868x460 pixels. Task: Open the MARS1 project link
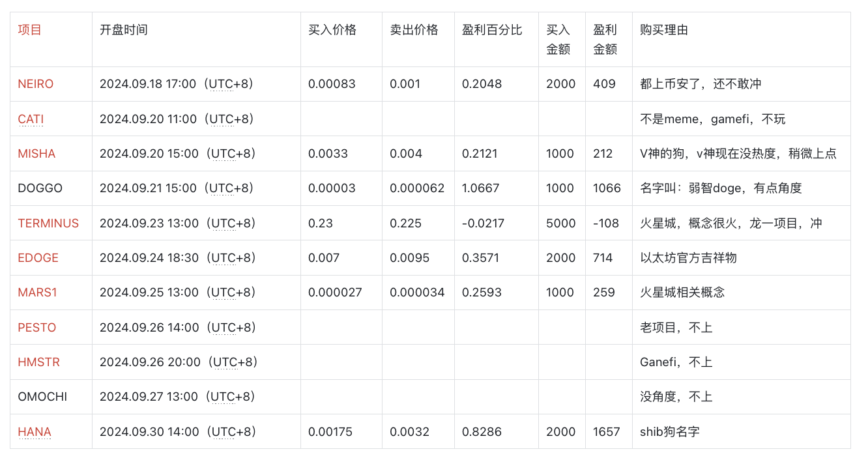click(x=37, y=293)
